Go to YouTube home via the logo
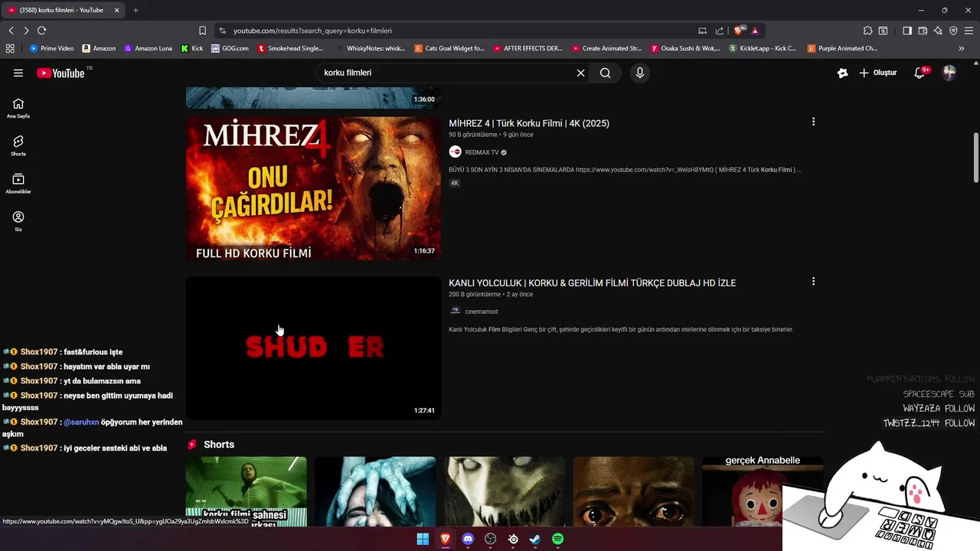The image size is (980, 551). click(x=60, y=73)
